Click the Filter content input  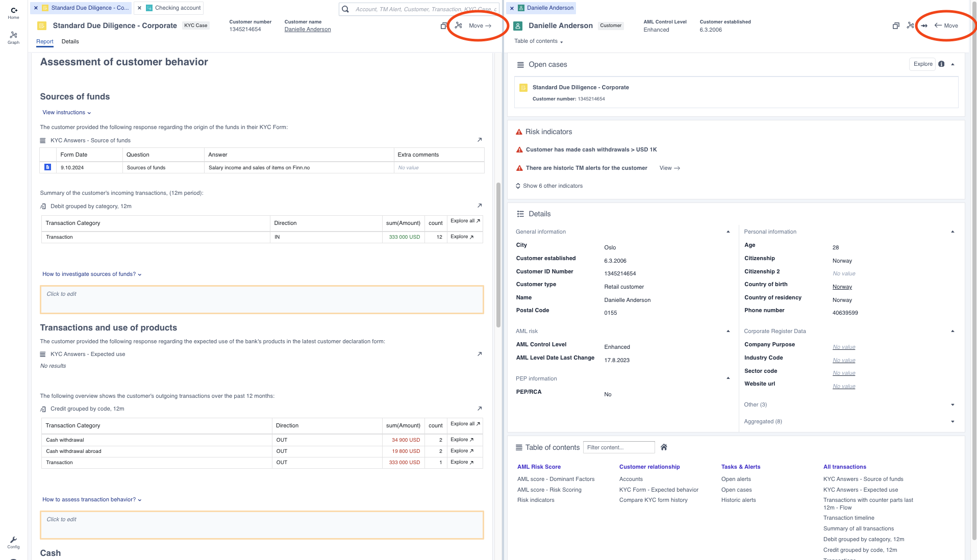click(619, 447)
